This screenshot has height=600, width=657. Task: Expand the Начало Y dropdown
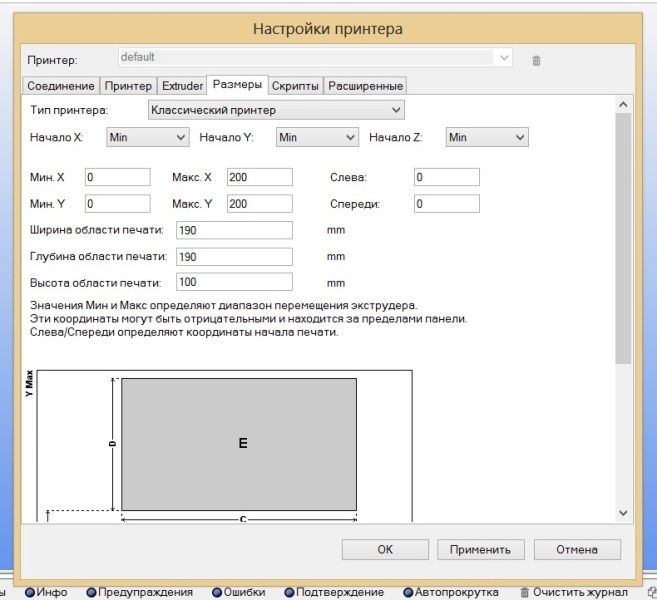(317, 137)
